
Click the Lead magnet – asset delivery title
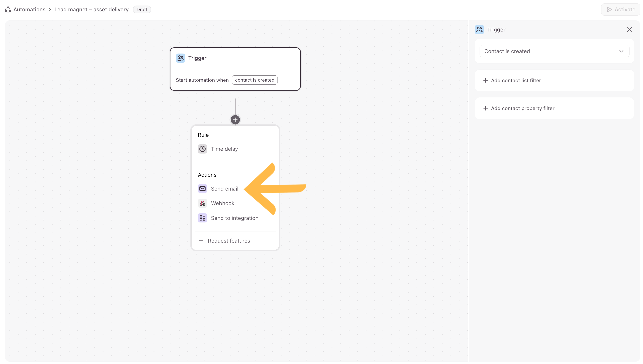point(91,9)
